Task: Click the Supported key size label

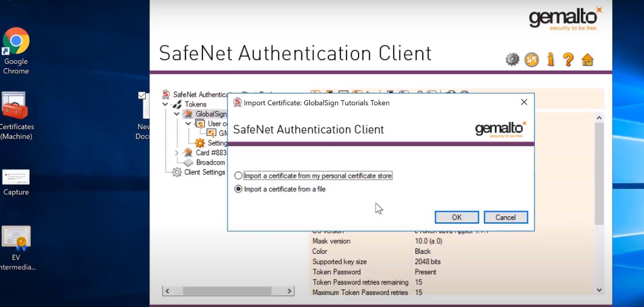Action: pyautogui.click(x=340, y=262)
